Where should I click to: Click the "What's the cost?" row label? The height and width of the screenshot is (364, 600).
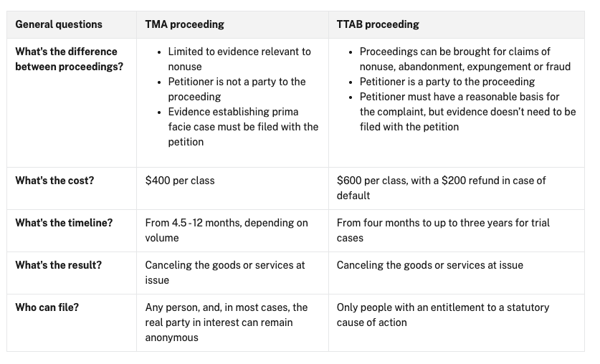coord(54,181)
